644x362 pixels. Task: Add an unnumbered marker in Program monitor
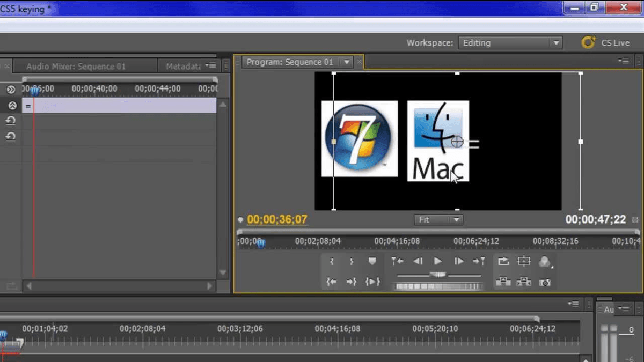(371, 261)
